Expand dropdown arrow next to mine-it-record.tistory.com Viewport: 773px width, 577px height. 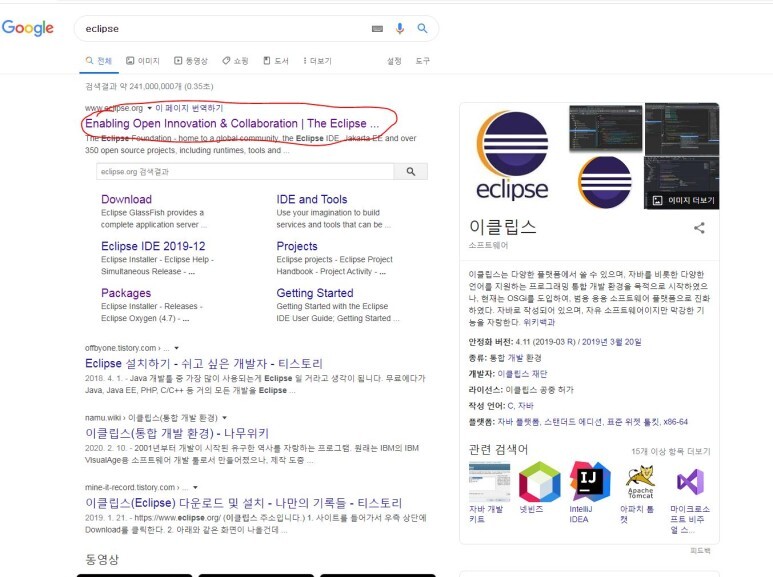tap(195, 487)
